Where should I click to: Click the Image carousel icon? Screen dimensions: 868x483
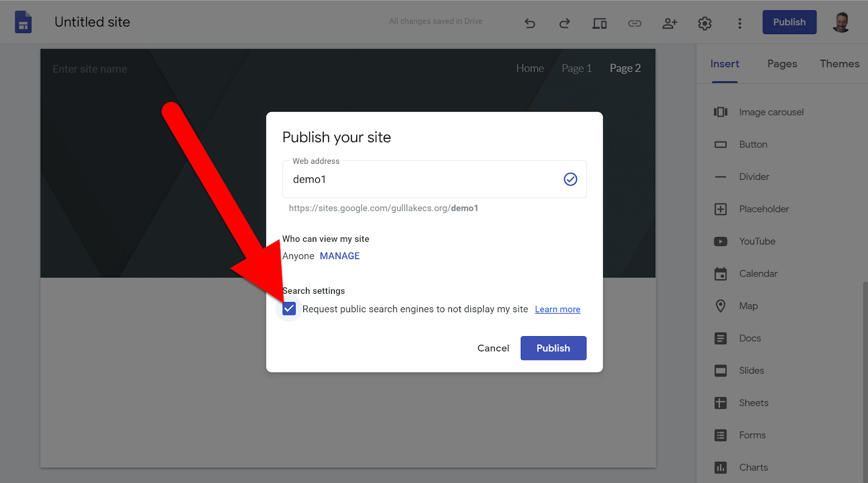[720, 112]
